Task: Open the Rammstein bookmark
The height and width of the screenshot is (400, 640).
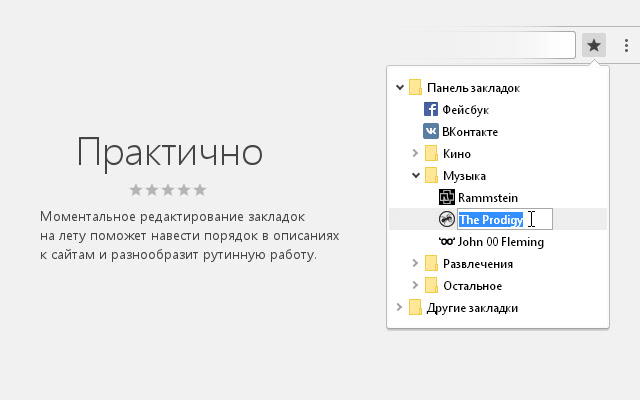Action: pos(488,198)
